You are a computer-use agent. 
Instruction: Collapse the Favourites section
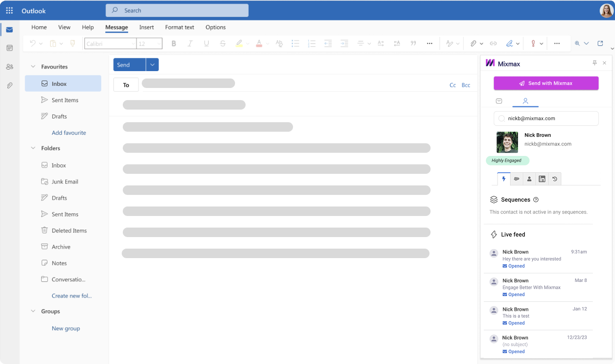pos(33,66)
